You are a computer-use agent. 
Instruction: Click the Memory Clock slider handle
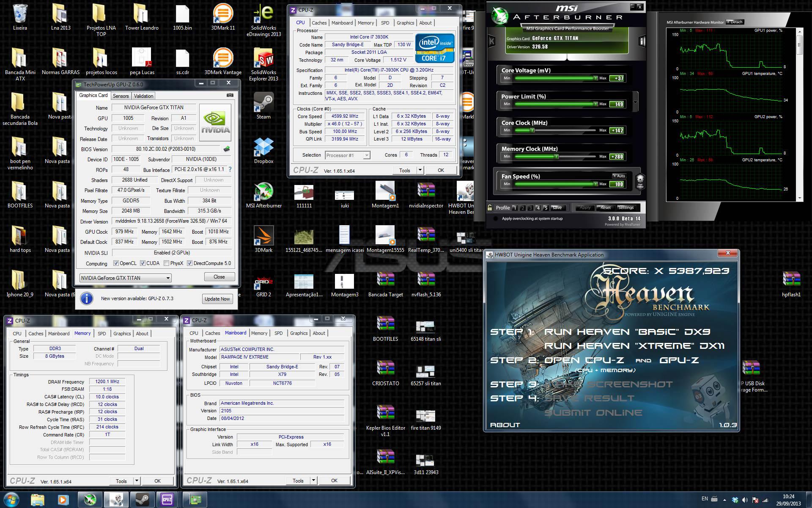pyautogui.click(x=557, y=157)
